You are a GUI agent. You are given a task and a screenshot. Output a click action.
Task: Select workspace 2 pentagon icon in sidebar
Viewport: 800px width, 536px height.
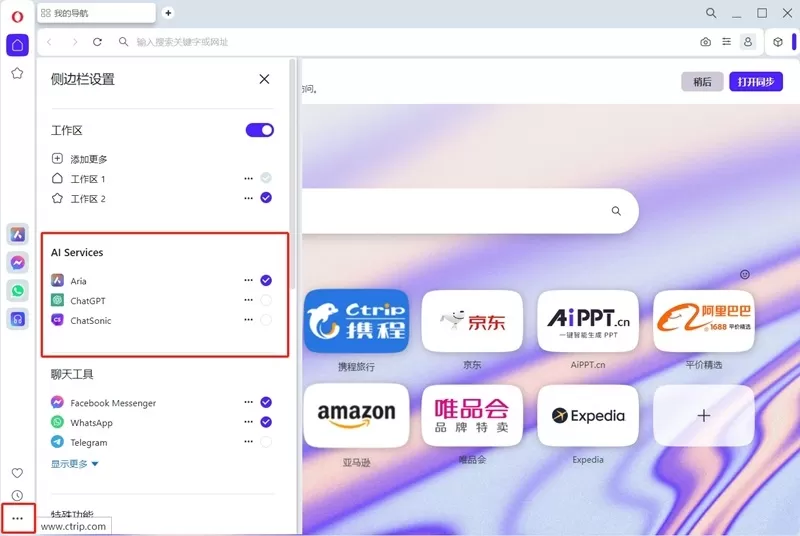point(17,73)
